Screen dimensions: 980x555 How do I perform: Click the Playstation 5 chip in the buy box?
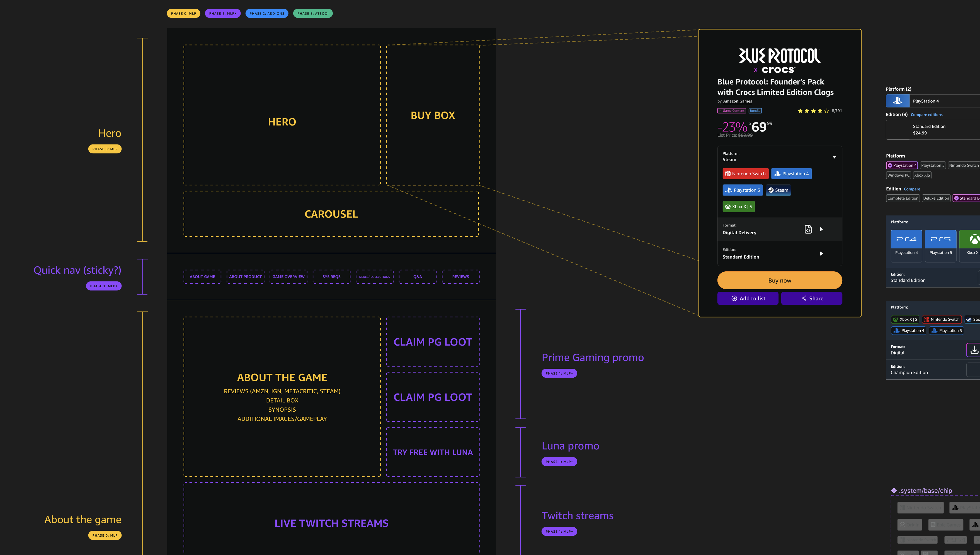pos(743,190)
